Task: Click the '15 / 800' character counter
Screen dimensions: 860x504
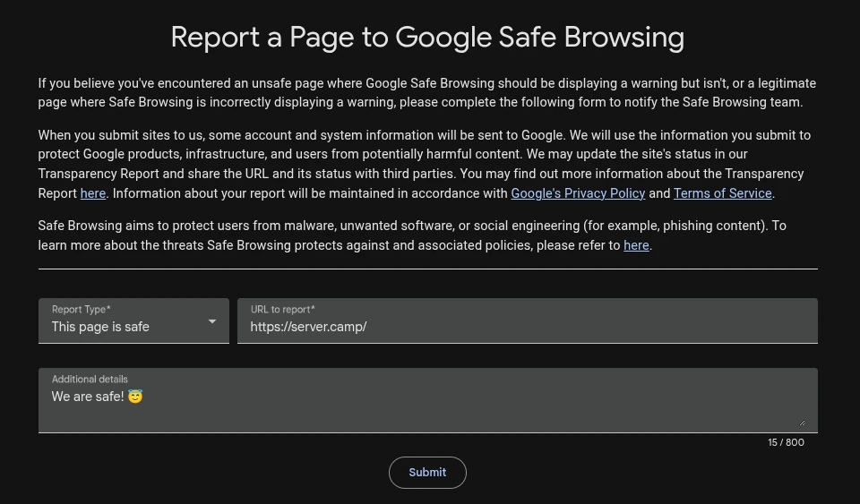Action: (x=786, y=442)
